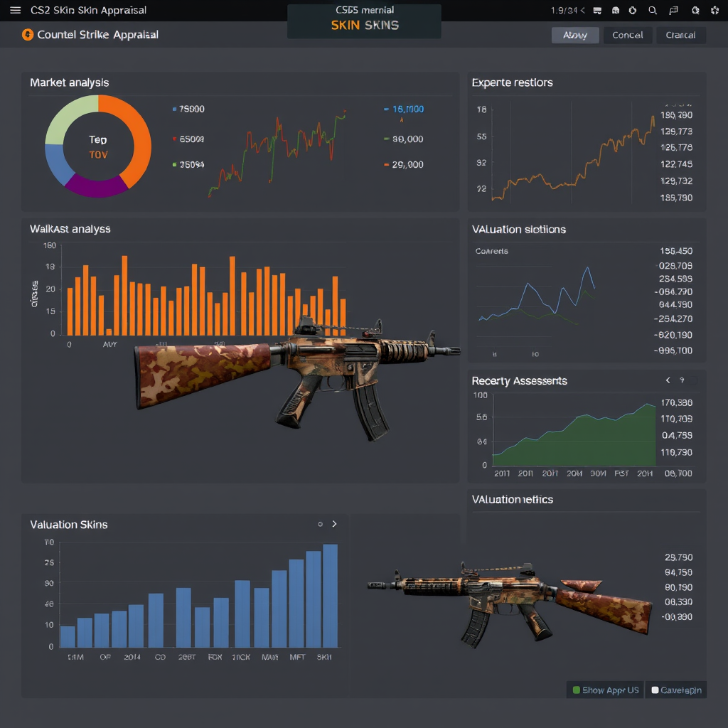Viewport: 728px width, 728px height.
Task: Click the Countel Strike Appraisal heading
Action: tap(97, 35)
